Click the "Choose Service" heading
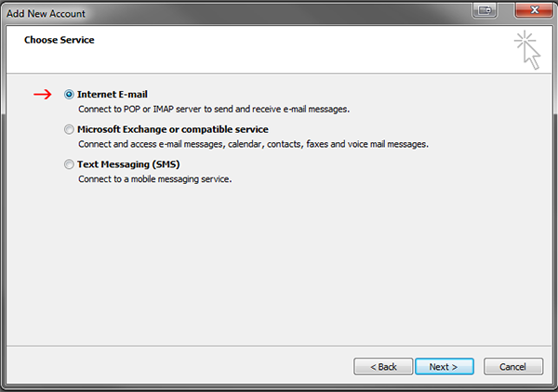558x392 pixels. click(x=60, y=40)
